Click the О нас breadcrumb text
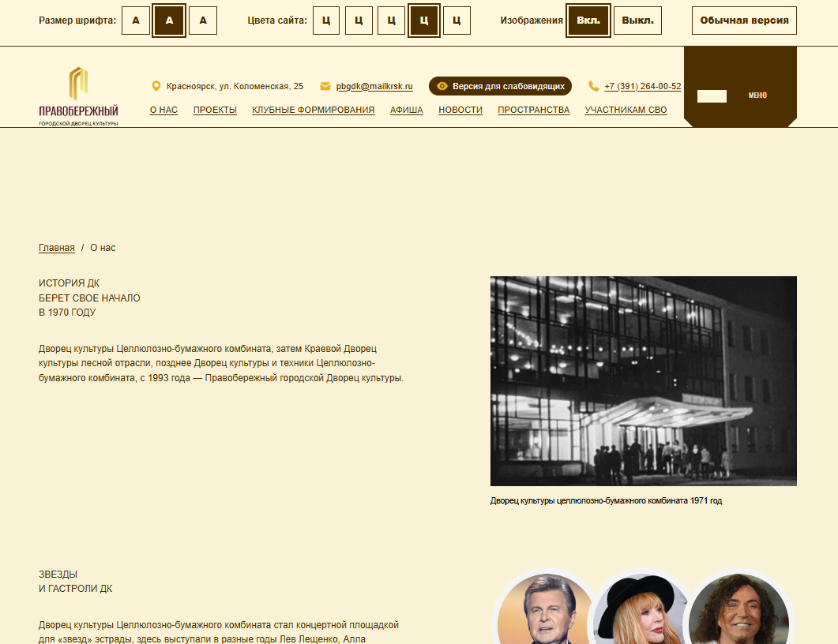This screenshot has height=644, width=838. 103,248
